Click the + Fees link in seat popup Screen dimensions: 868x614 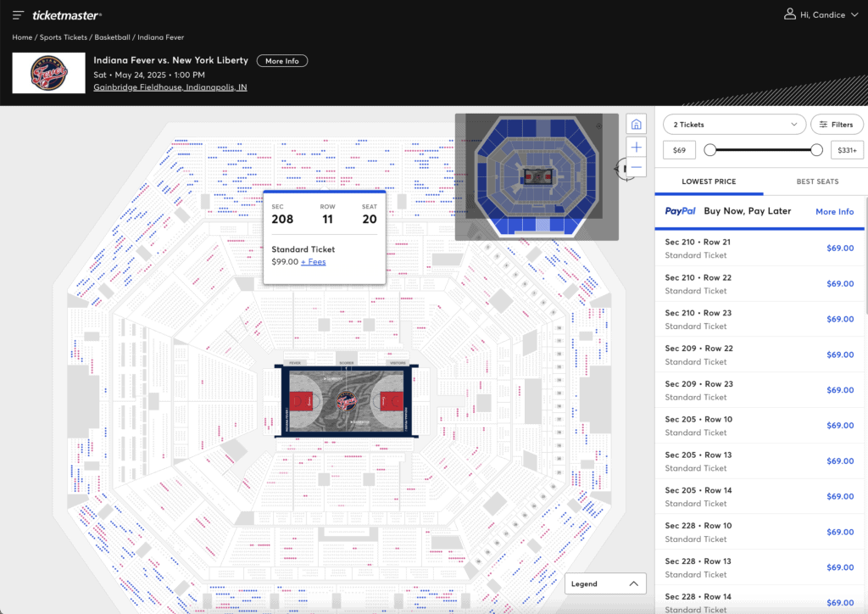click(314, 262)
